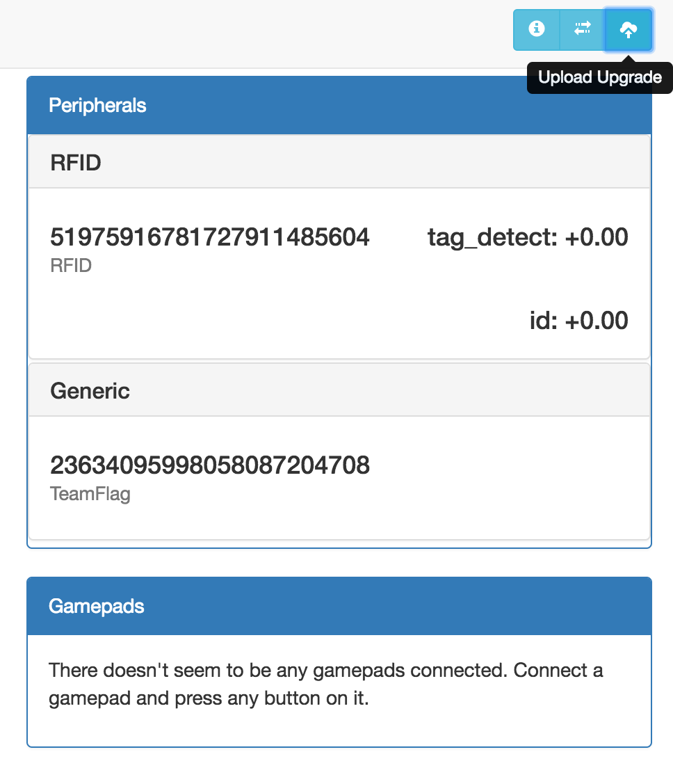Image resolution: width=673 pixels, height=784 pixels.
Task: Collapse the Generic section header
Action: 339,390
